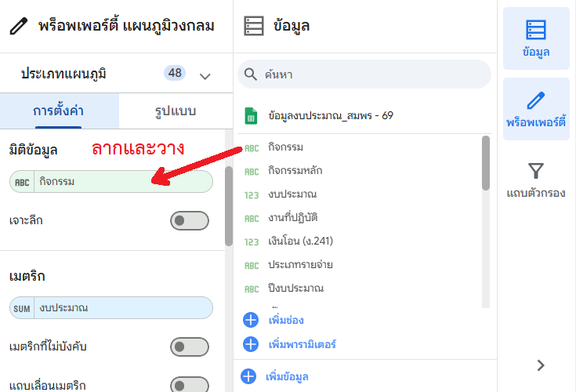Click the เพิ่มช่อง add field link
The width and height of the screenshot is (576, 392).
tap(286, 321)
